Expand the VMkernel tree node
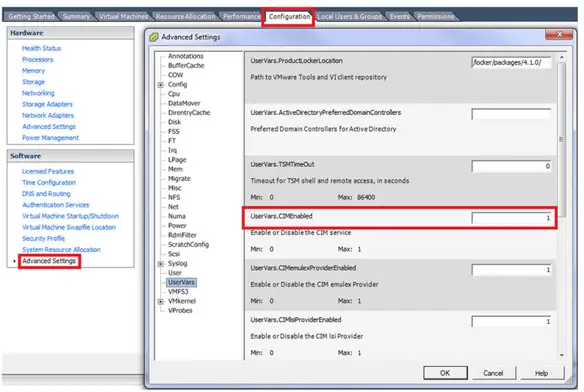 (x=161, y=301)
